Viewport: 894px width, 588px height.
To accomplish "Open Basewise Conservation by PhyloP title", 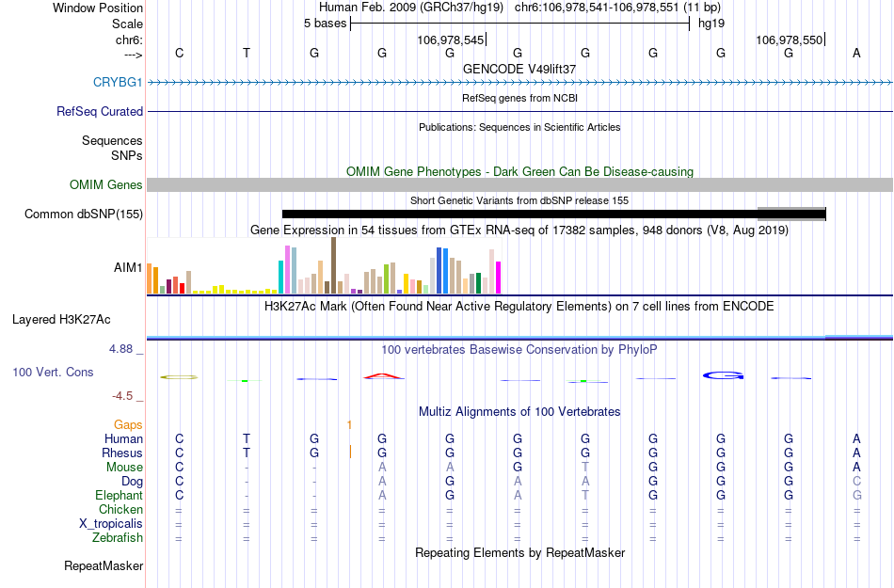I will click(519, 349).
